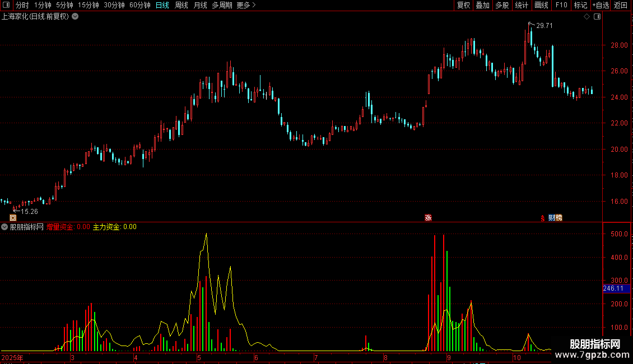Viewport: 633px width, 364px height.
Task: Open 多周期 multi-period view
Action: coord(222,5)
